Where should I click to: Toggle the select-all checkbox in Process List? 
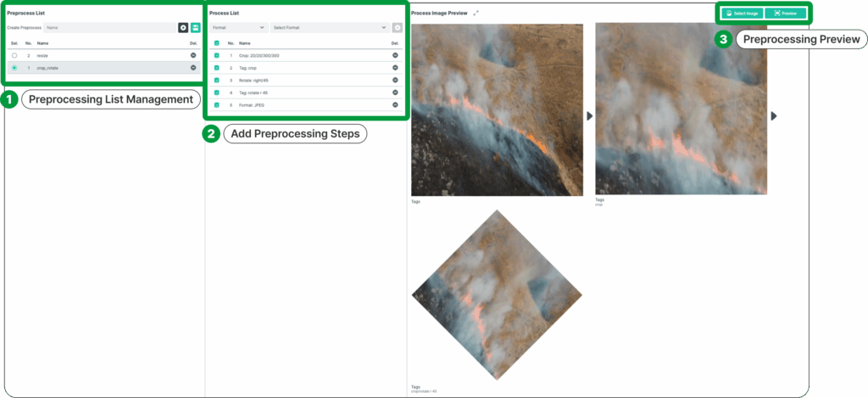pos(217,42)
